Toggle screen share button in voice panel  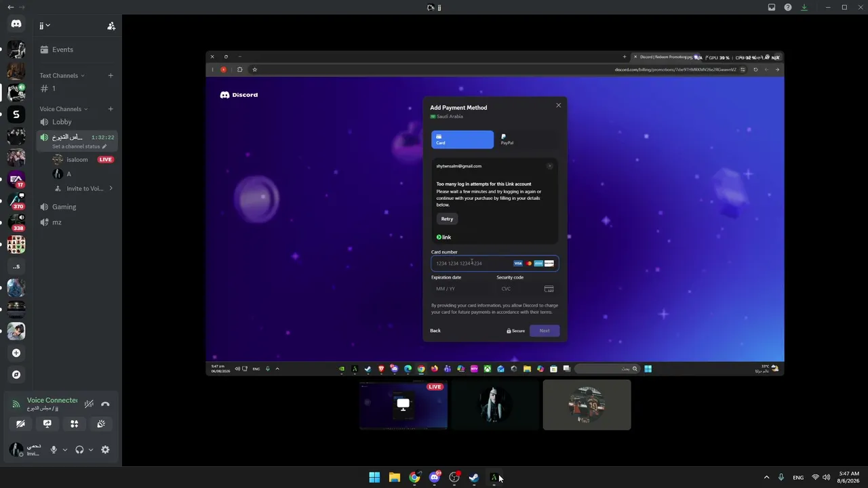coord(47,424)
